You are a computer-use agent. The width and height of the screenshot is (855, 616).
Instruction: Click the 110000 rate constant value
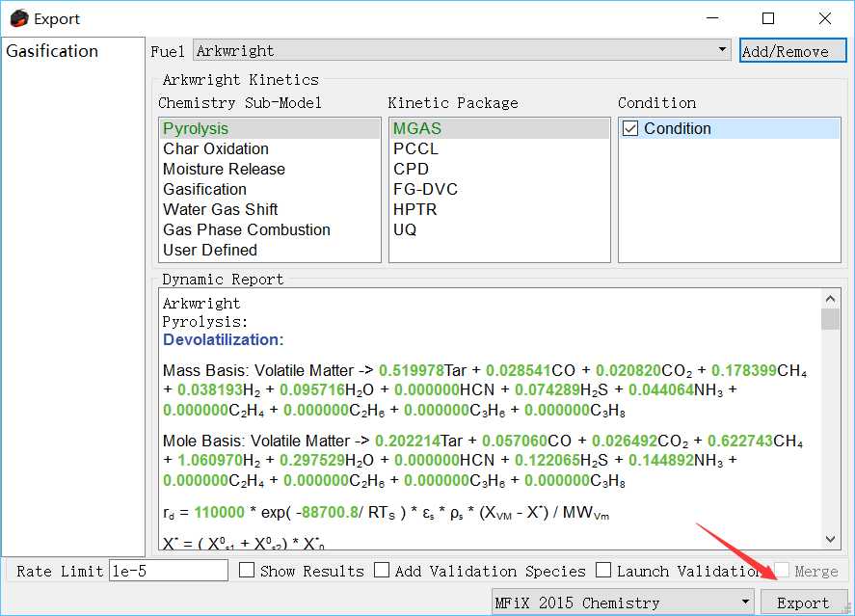point(219,513)
